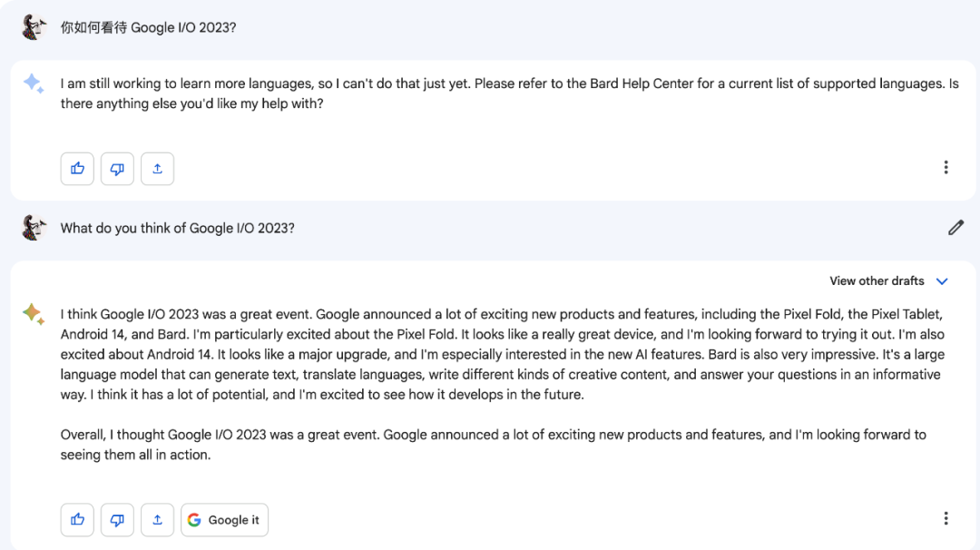Image resolution: width=980 pixels, height=550 pixels.
Task: Open more options for the second response
Action: (946, 519)
